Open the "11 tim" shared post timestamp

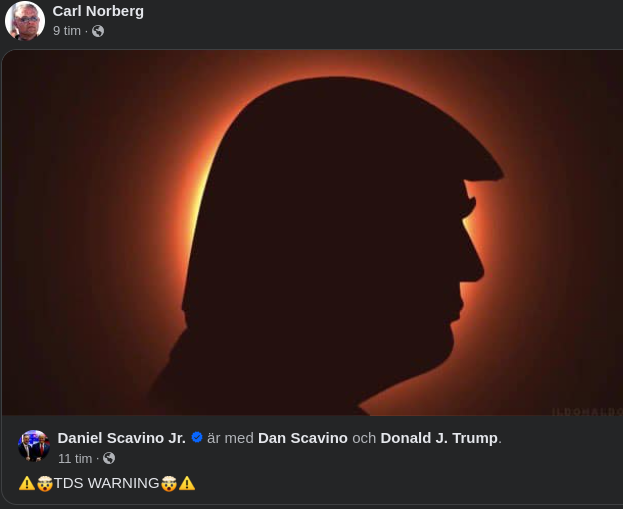pyautogui.click(x=75, y=458)
